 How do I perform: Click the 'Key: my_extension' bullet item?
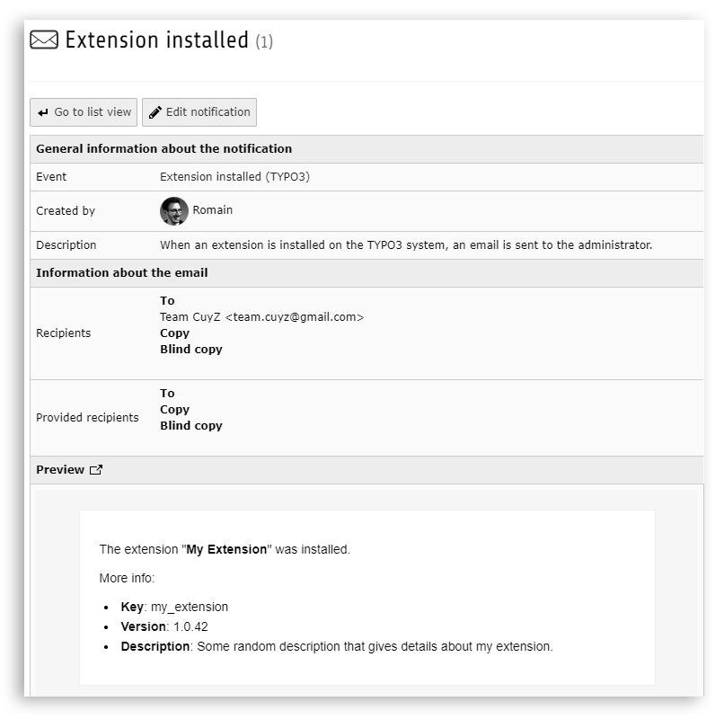click(174, 607)
